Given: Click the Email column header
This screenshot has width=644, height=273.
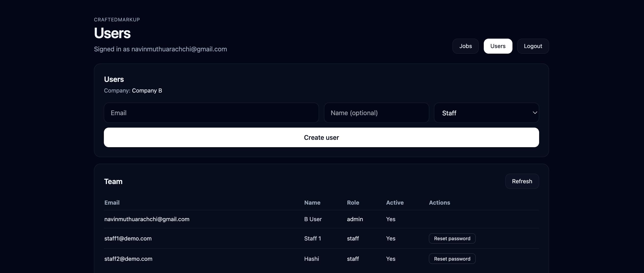Looking at the screenshot, I should pos(112,203).
